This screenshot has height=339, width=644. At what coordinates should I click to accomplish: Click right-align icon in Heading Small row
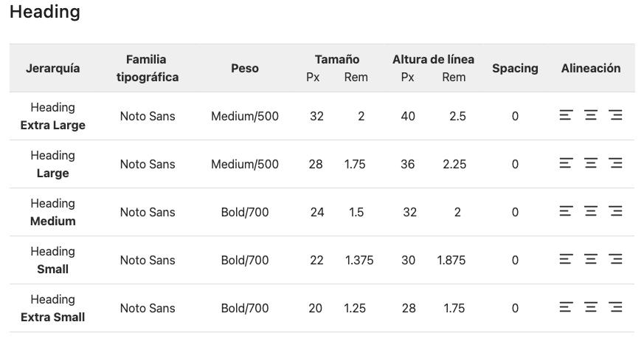616,259
